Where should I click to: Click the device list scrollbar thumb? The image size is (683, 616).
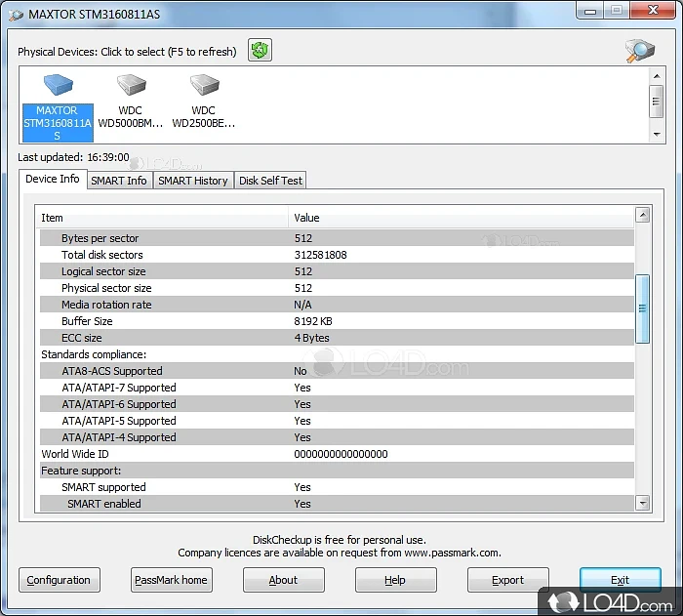(x=656, y=102)
